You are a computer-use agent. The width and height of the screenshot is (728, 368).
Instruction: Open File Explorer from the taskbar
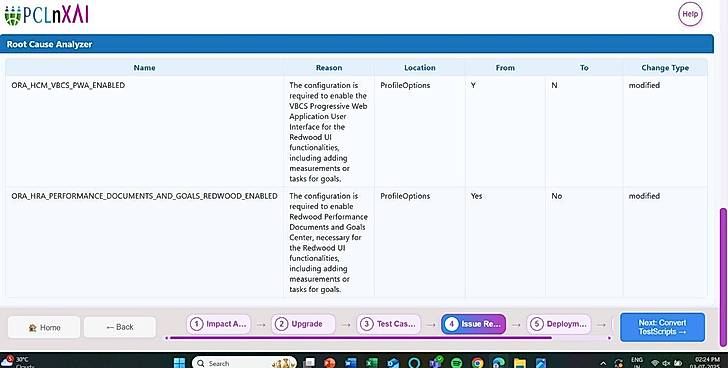[x=520, y=362]
